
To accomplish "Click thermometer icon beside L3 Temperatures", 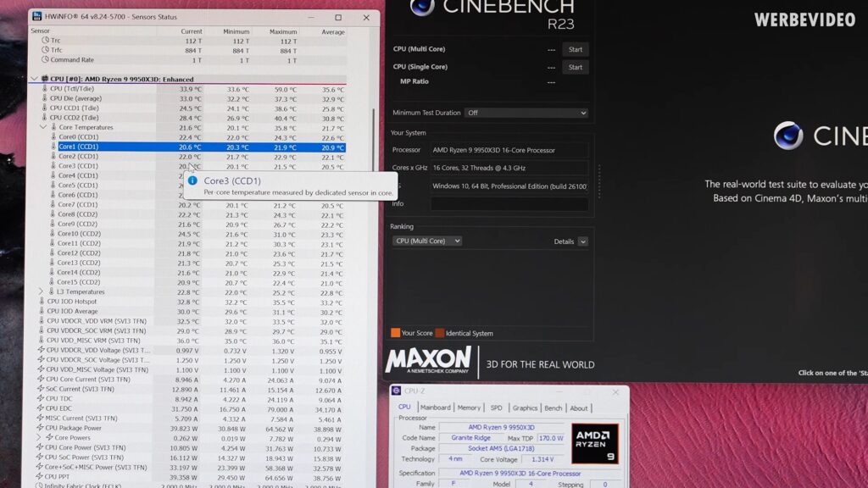I will pos(52,291).
